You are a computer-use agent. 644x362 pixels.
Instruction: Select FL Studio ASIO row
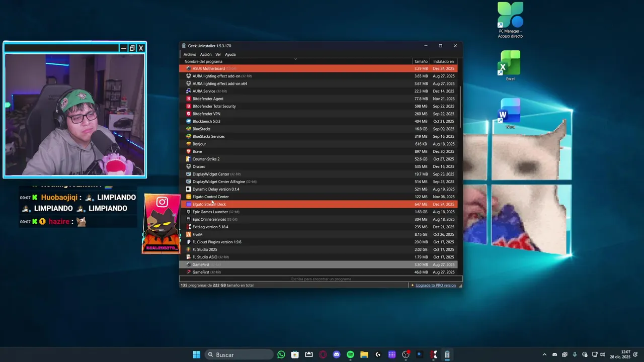click(x=318, y=257)
